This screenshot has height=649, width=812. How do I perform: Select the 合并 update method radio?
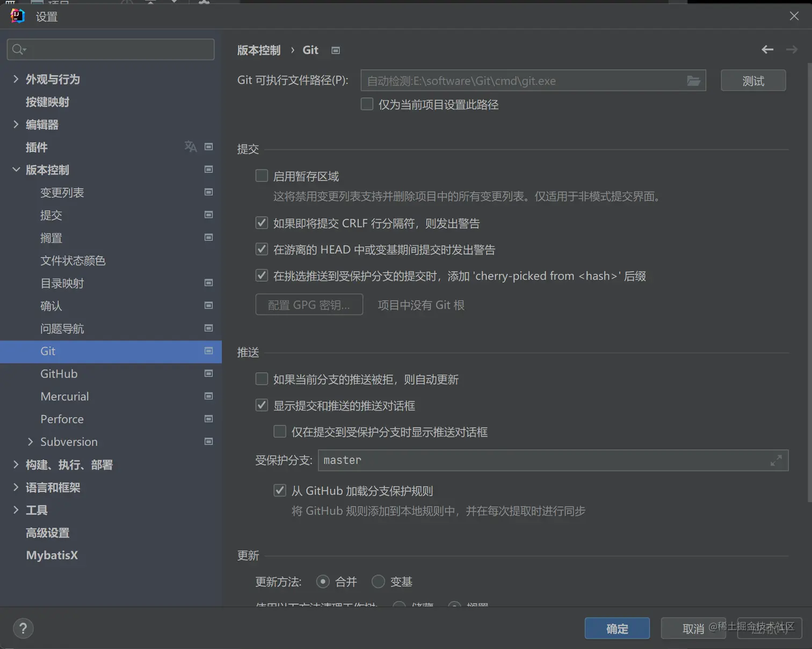tap(323, 581)
